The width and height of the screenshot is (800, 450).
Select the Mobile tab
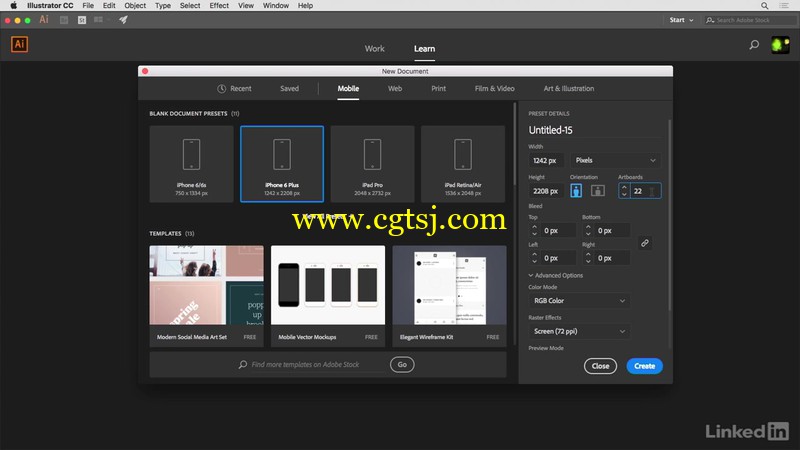[348, 89]
